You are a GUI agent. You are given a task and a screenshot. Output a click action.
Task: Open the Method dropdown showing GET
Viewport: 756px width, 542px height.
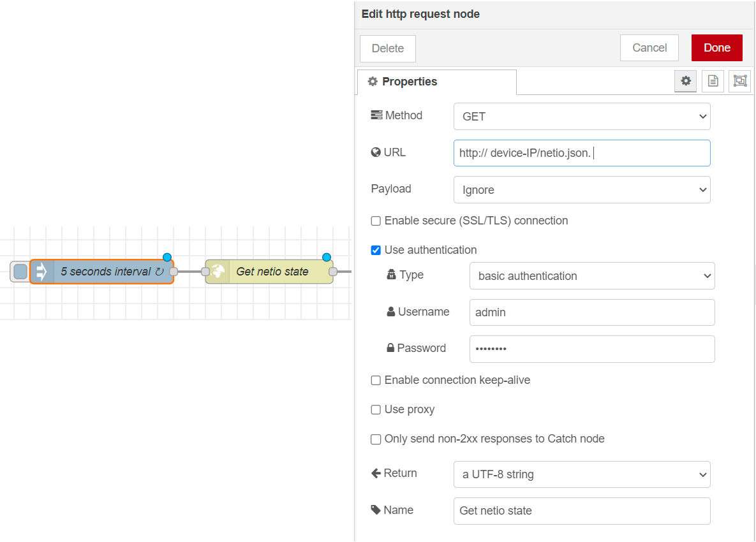[581, 117]
